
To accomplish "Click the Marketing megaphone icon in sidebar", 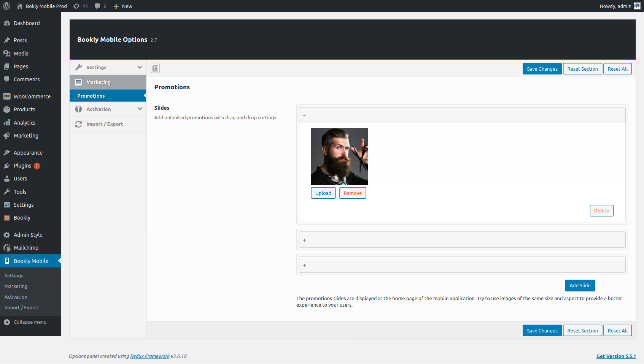I will pos(7,136).
